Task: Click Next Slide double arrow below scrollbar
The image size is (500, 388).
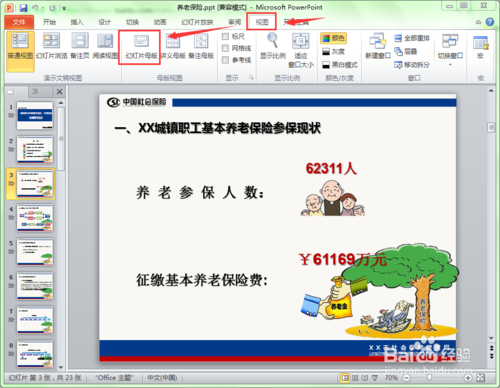Action: point(491,356)
